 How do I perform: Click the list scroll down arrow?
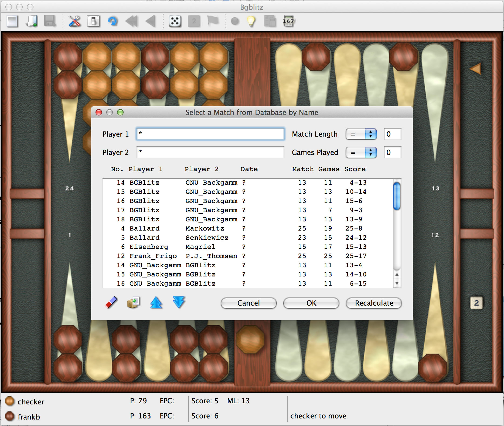tap(397, 283)
